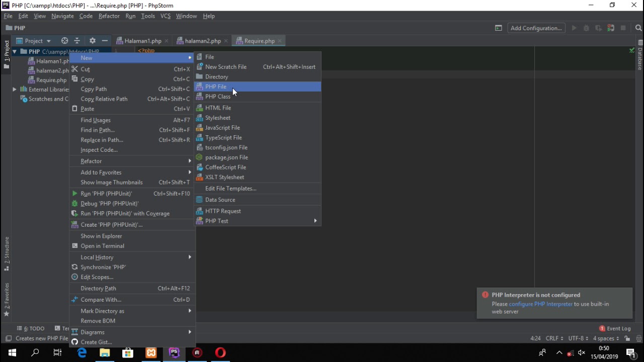Choose Stylesheet from the New submenu
This screenshot has height=362, width=644.
pos(258,118)
